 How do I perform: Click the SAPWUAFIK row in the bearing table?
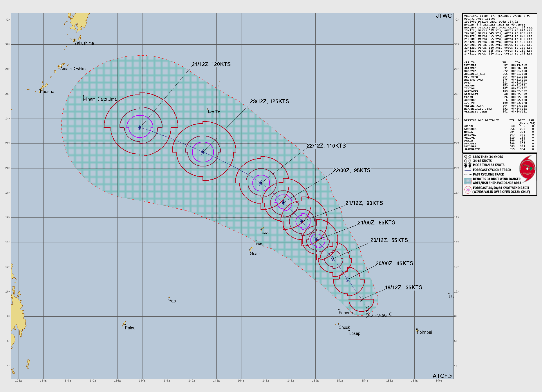pos(499,149)
